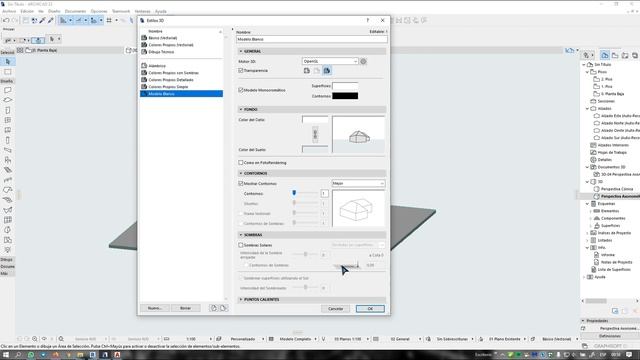Open the black Contornos color swatch
This screenshot has width=640, height=360.
[345, 96]
